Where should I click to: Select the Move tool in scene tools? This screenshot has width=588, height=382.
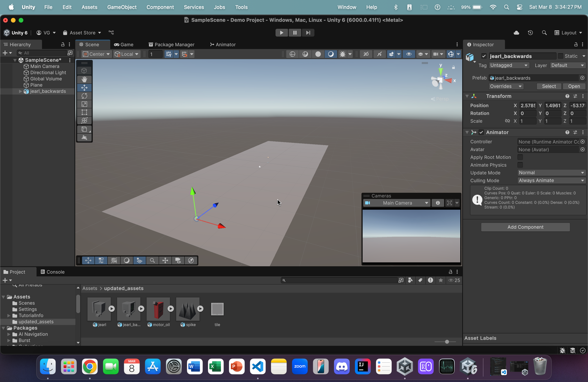click(x=84, y=88)
